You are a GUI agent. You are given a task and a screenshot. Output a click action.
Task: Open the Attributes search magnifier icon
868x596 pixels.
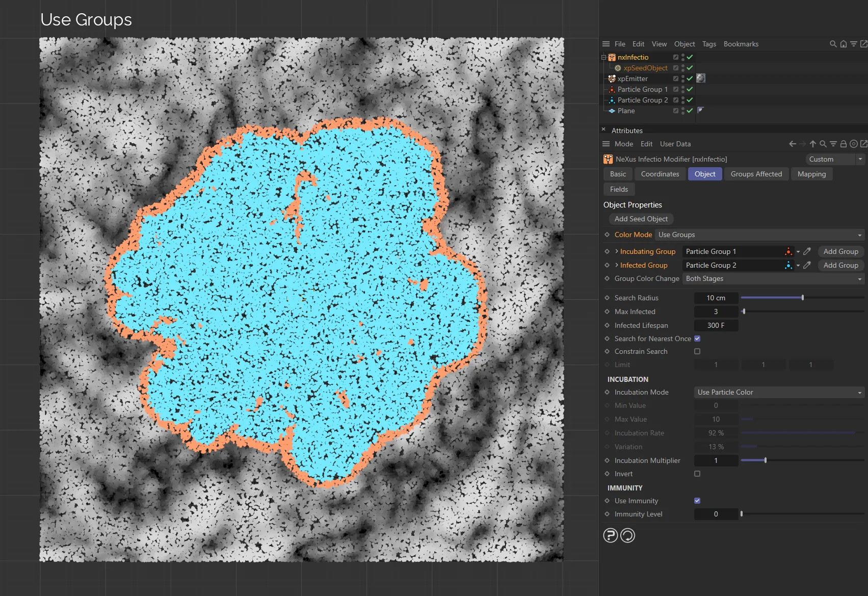point(824,144)
